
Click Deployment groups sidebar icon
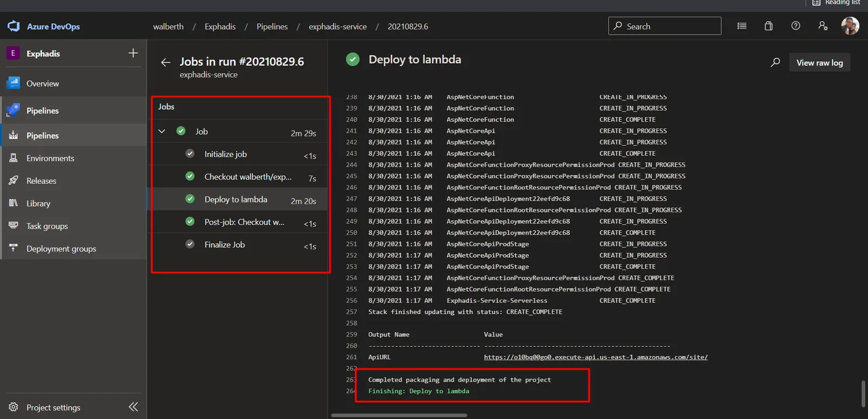pos(14,248)
